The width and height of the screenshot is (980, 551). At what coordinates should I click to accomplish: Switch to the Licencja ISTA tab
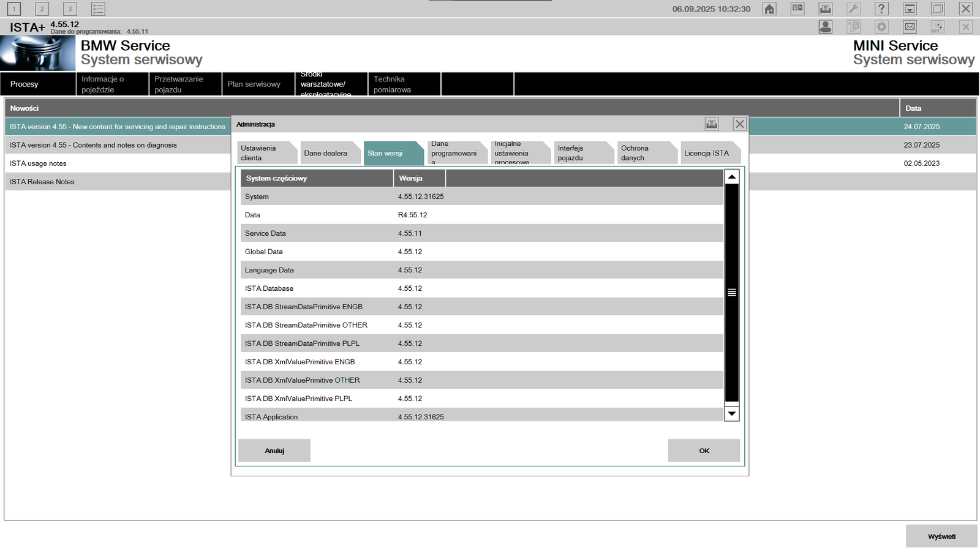[710, 153]
